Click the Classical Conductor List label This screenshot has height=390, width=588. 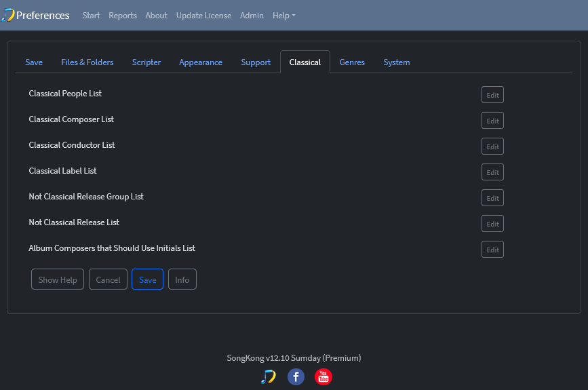[72, 145]
